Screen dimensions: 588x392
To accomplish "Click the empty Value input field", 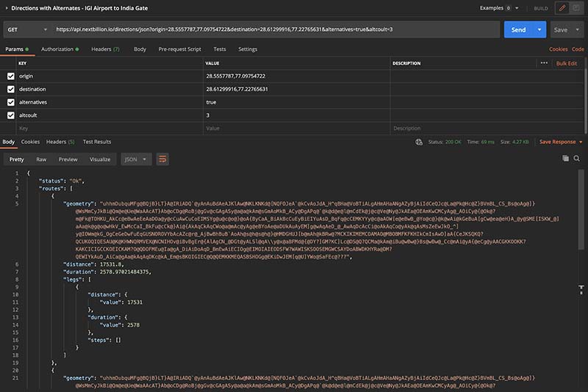I will [297, 128].
